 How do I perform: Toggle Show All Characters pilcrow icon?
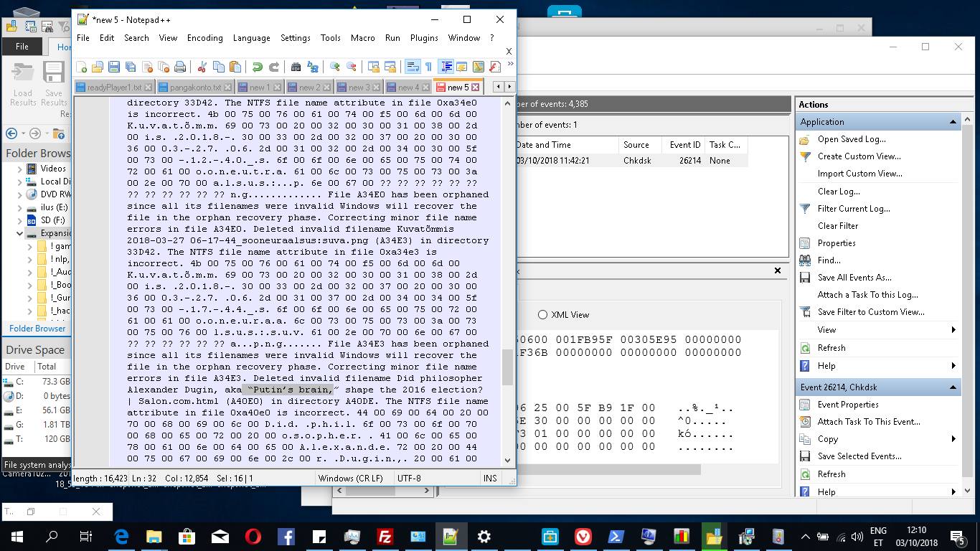tap(428, 67)
